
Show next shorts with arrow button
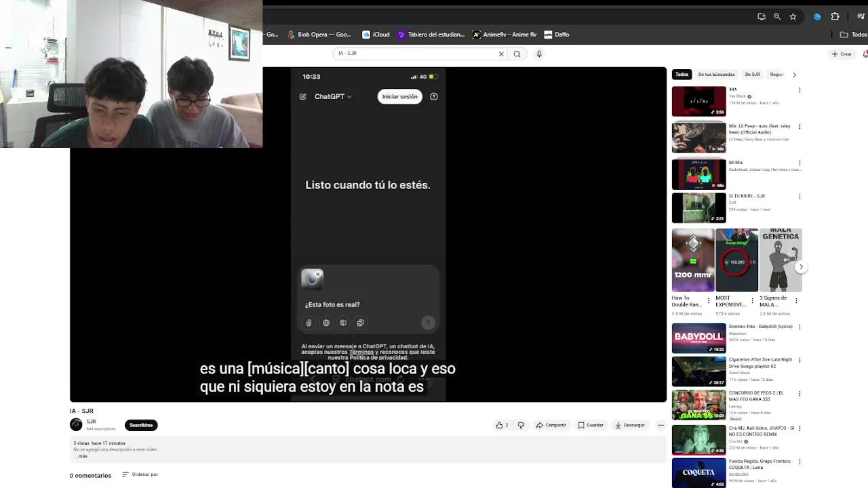(x=801, y=267)
